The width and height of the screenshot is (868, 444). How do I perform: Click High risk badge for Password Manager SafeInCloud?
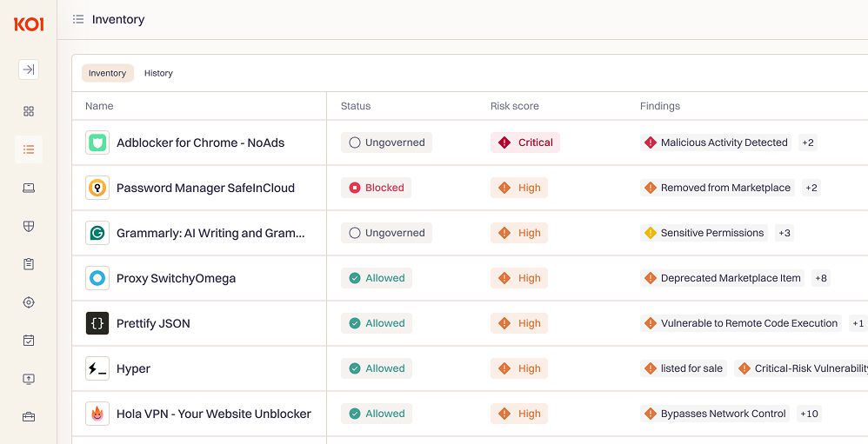(x=519, y=188)
